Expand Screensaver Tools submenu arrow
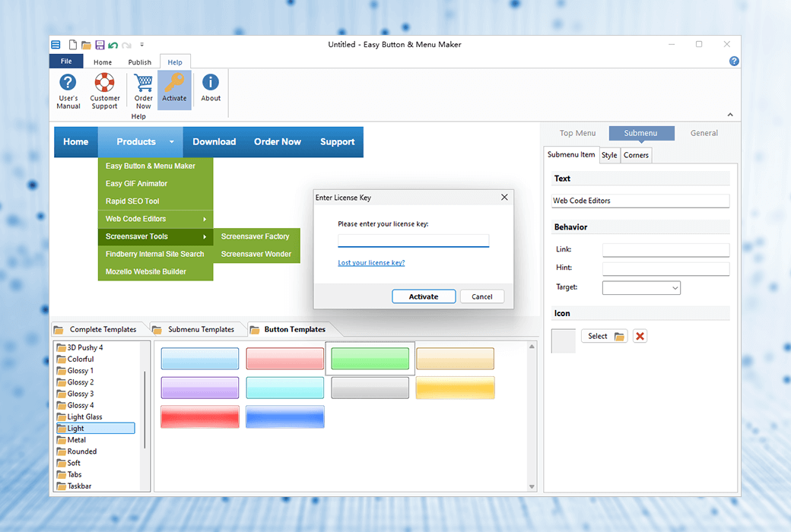 (205, 237)
